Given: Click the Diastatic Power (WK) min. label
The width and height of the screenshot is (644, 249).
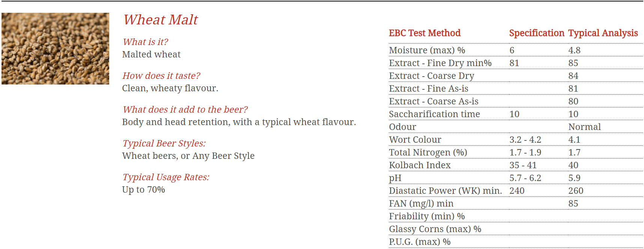Looking at the screenshot, I should pyautogui.click(x=445, y=191).
